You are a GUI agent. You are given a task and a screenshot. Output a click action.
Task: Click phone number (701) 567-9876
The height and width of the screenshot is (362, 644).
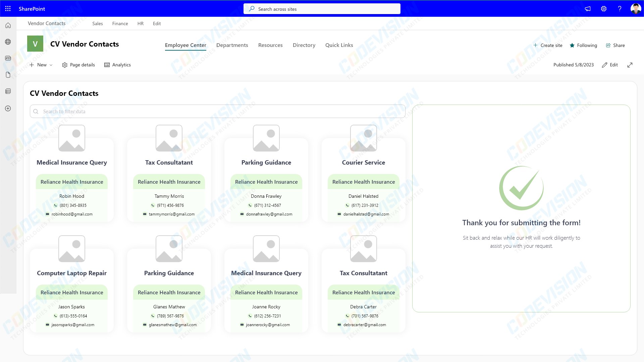pyautogui.click(x=365, y=316)
